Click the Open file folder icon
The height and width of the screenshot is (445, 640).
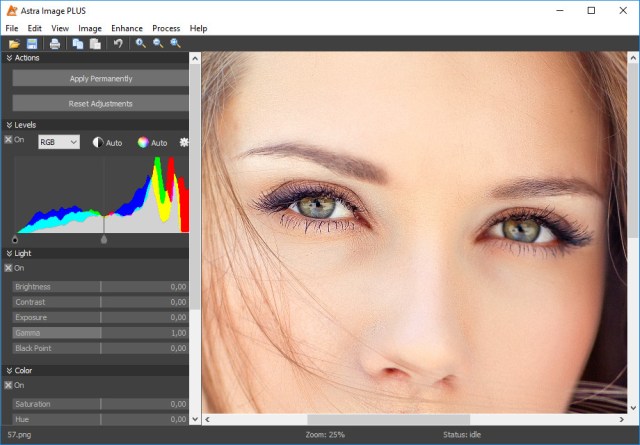[x=14, y=44]
